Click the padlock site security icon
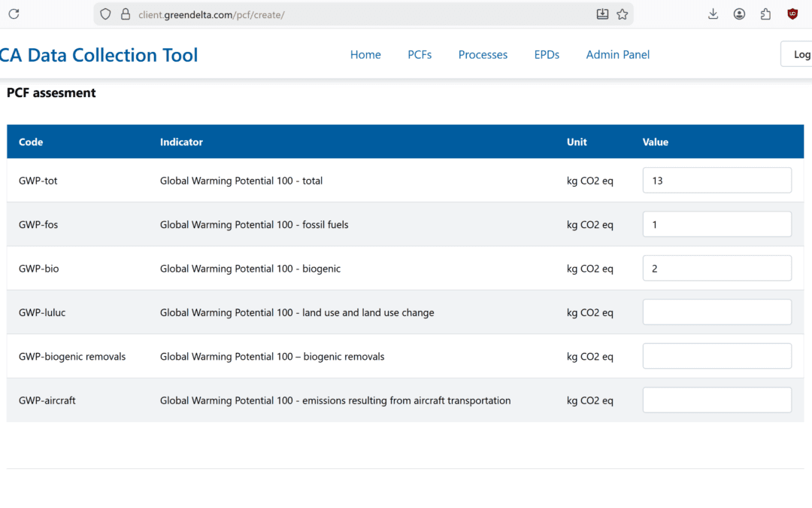812x508 pixels. pos(125,14)
